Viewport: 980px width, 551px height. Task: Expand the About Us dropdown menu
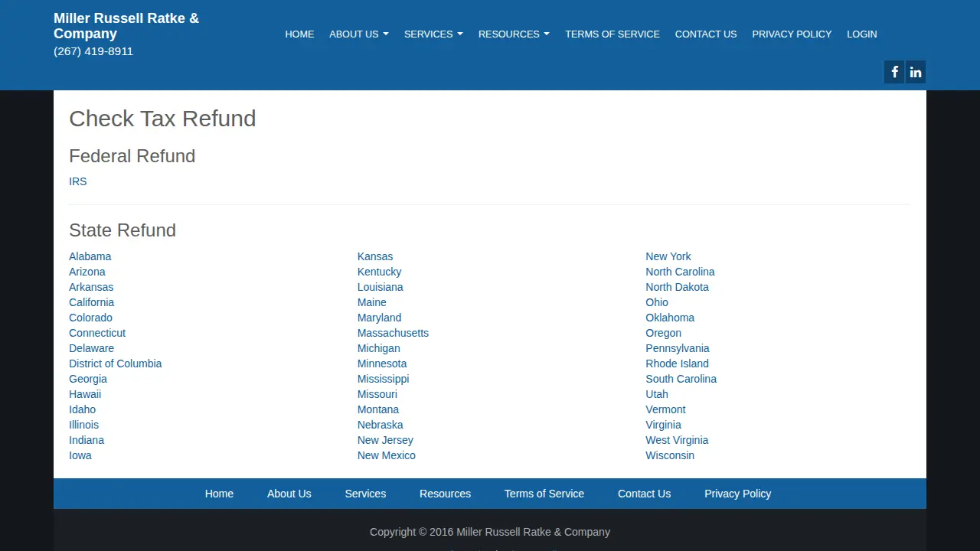(359, 34)
